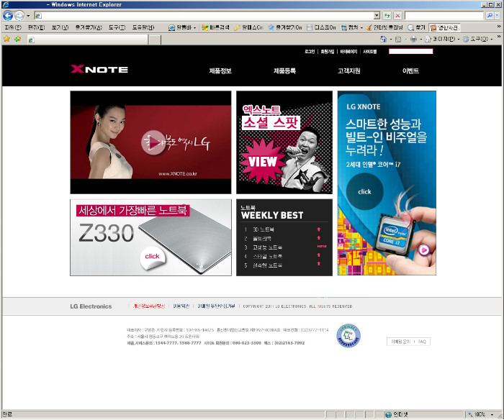Viewport: 504px width, 420px height.
Task: Click the RSS feeds icon in command bar
Action: 398,40
